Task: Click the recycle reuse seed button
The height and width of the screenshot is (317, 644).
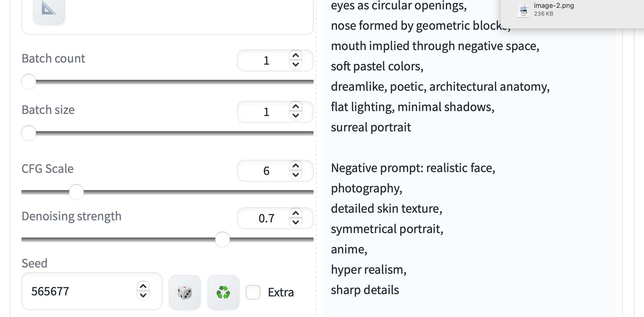Action: (x=223, y=292)
